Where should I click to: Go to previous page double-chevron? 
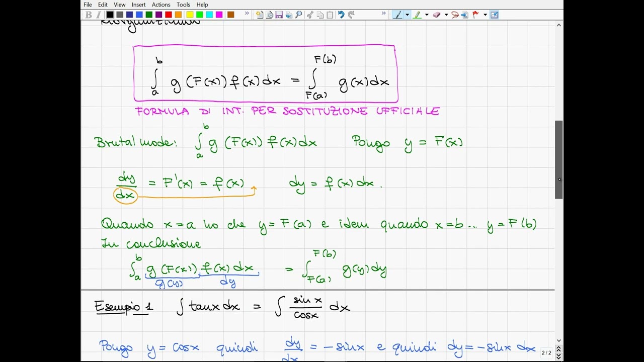point(559,349)
